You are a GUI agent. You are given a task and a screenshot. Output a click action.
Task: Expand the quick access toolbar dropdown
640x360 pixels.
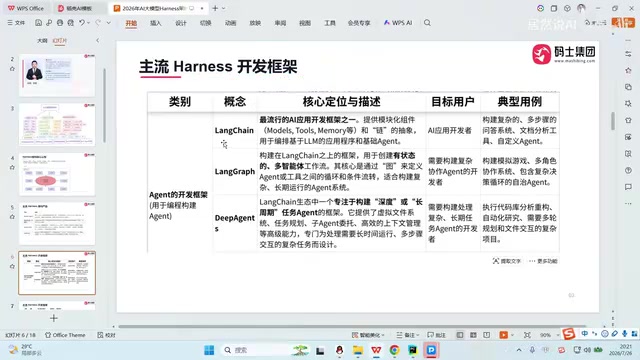[109, 23]
